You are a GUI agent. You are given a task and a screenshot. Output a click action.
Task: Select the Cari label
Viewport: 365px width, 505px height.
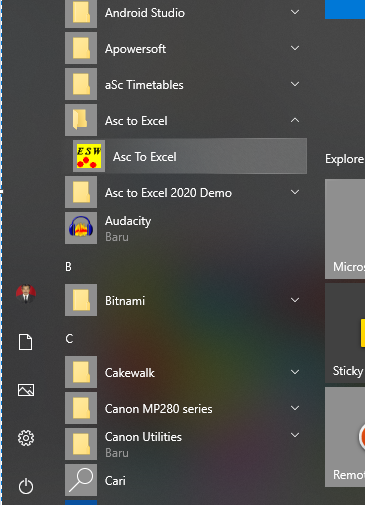[115, 481]
